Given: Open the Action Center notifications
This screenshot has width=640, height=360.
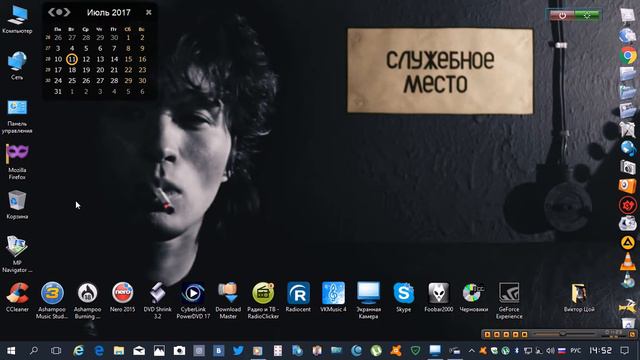Looking at the screenshot, I should [x=624, y=351].
